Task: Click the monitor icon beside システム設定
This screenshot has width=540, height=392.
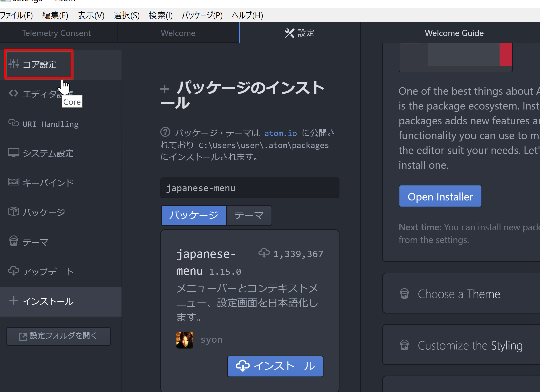Action: point(14,153)
